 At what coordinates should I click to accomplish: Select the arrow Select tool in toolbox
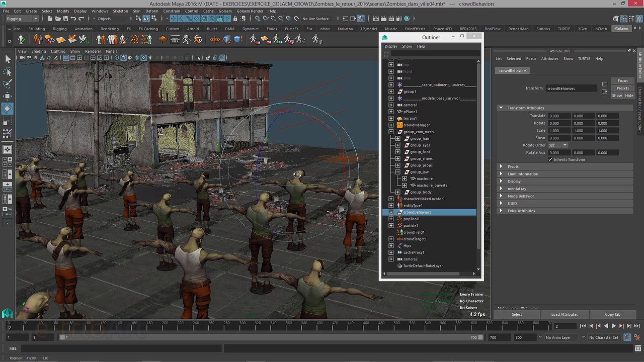[x=8, y=59]
